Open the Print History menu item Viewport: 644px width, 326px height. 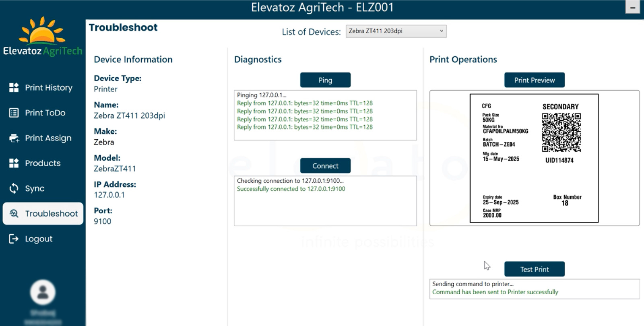(48, 88)
